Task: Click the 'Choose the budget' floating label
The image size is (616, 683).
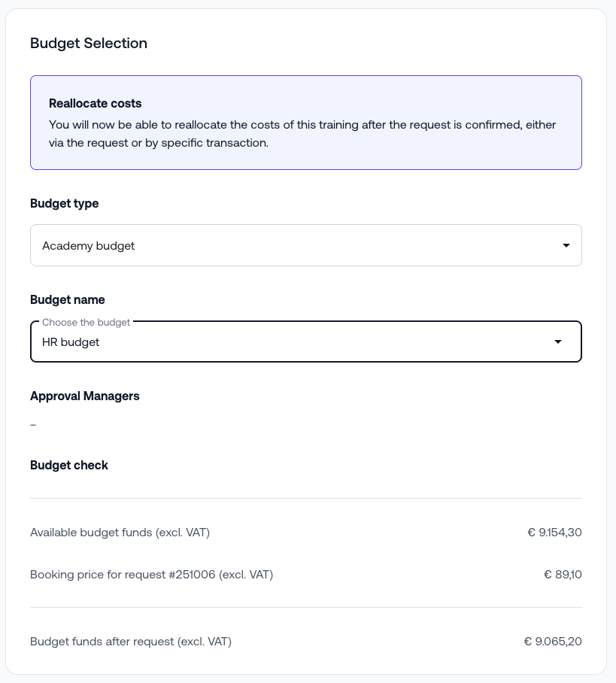Action: pyautogui.click(x=86, y=322)
